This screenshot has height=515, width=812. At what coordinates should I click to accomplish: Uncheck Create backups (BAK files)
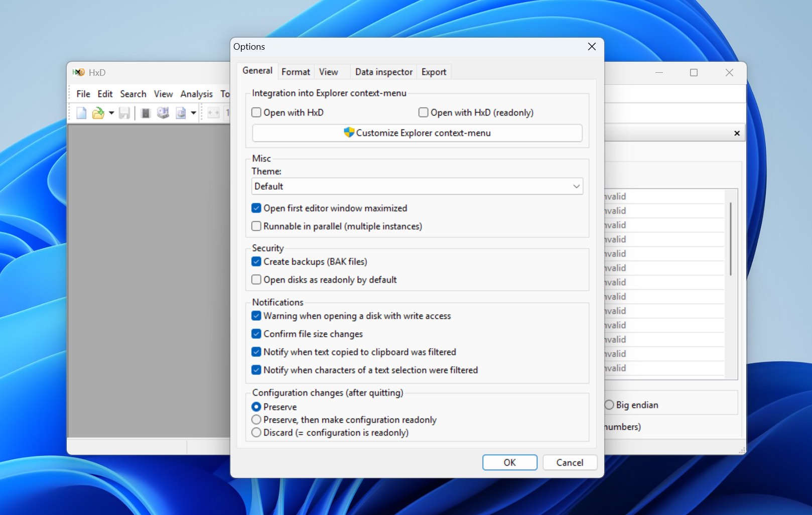click(x=256, y=261)
